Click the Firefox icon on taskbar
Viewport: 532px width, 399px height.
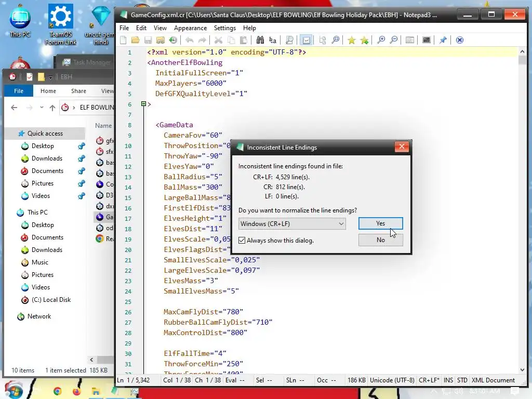[x=77, y=391]
